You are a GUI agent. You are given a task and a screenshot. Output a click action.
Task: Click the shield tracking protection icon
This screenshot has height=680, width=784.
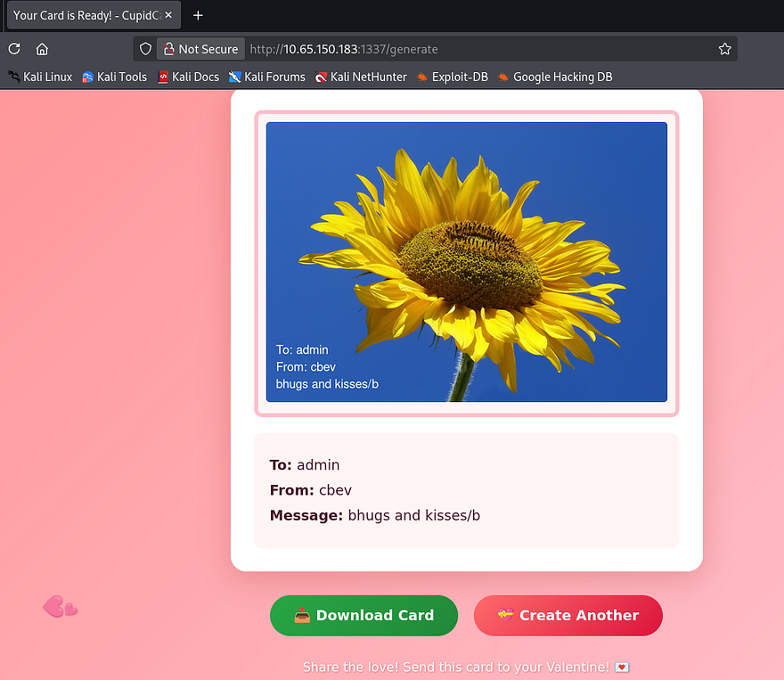pyautogui.click(x=146, y=49)
